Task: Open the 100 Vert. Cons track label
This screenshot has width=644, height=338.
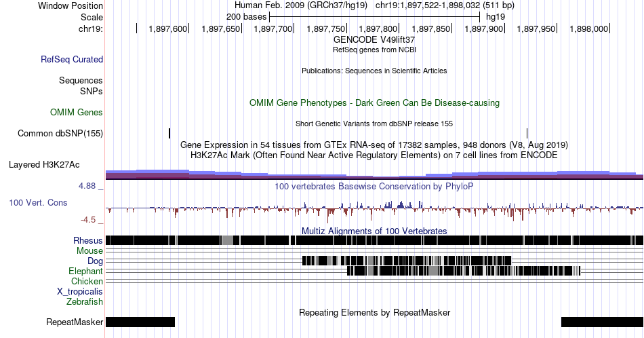Action: [x=38, y=202]
